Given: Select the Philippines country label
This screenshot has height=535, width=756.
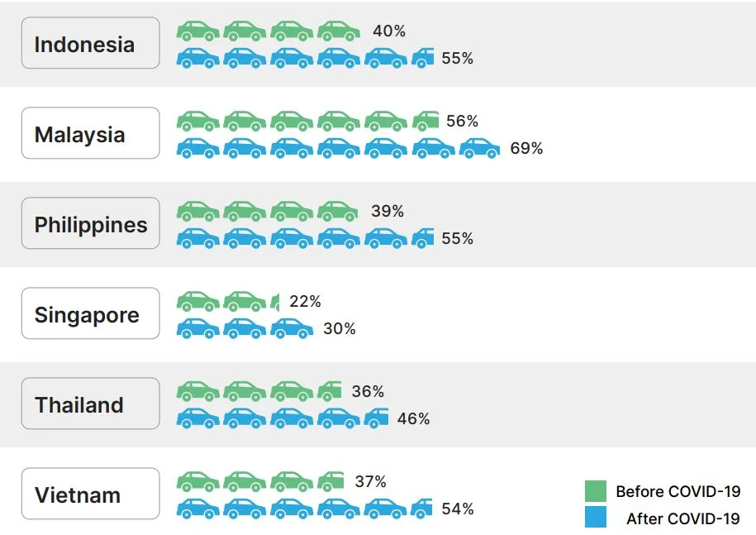Looking at the screenshot, I should [91, 223].
